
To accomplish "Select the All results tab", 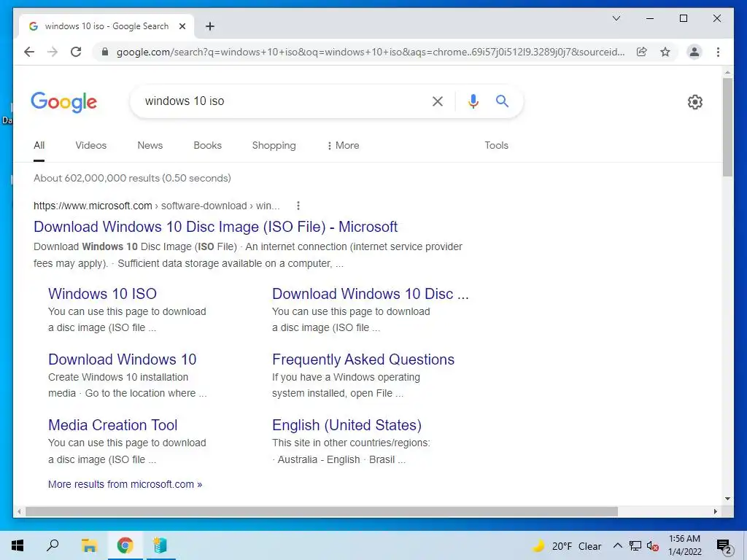I will coord(39,145).
